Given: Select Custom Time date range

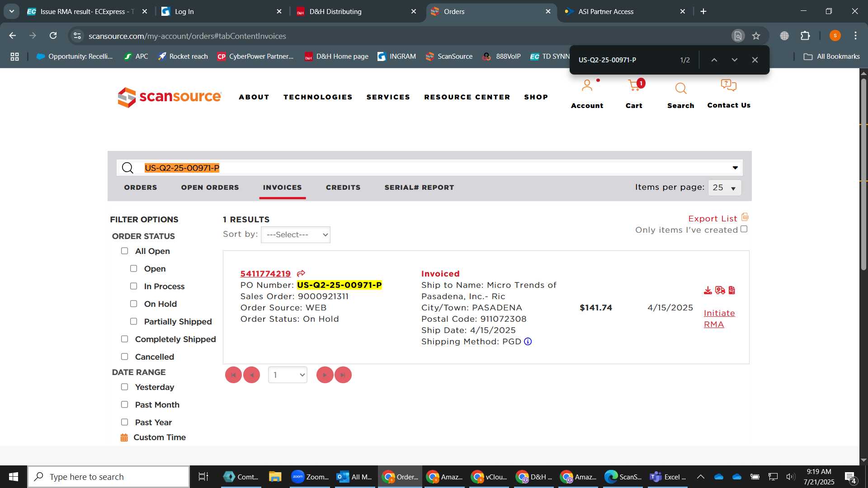Looking at the screenshot, I should click(160, 437).
